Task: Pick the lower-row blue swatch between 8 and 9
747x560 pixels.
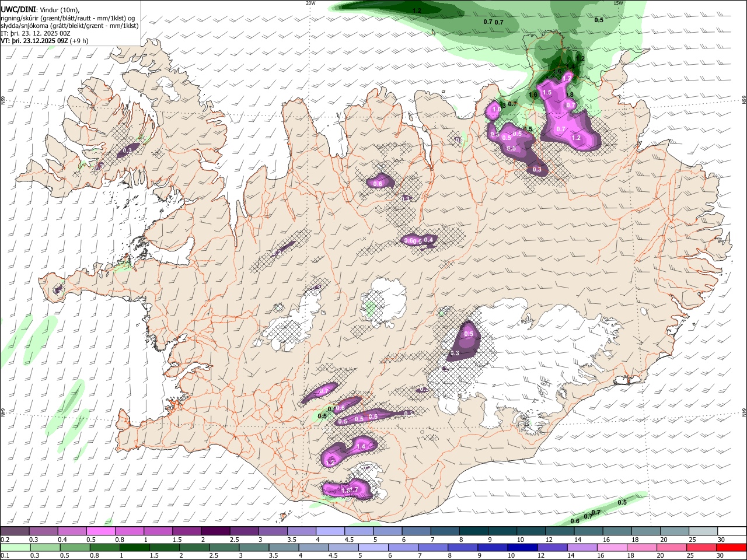Action: (x=465, y=547)
